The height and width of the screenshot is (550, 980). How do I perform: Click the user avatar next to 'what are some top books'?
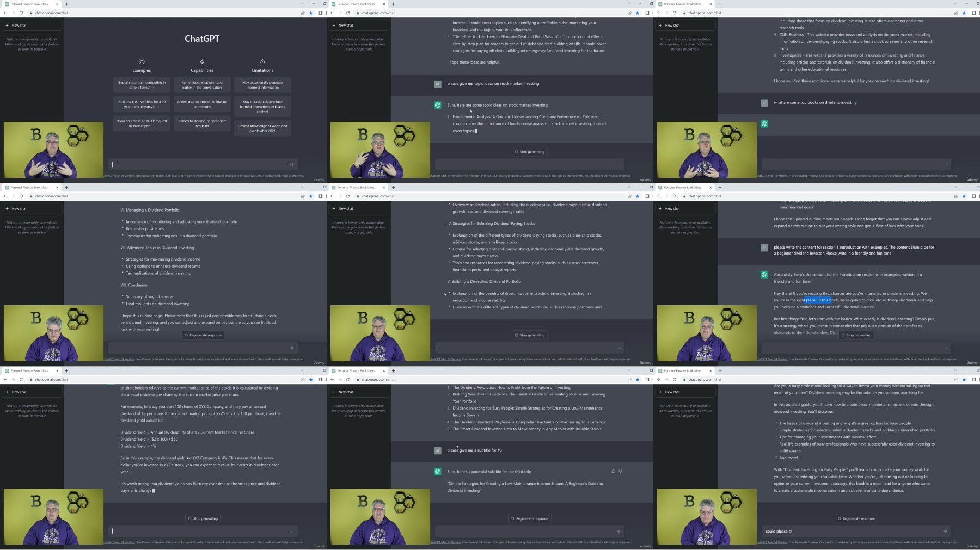pos(764,102)
